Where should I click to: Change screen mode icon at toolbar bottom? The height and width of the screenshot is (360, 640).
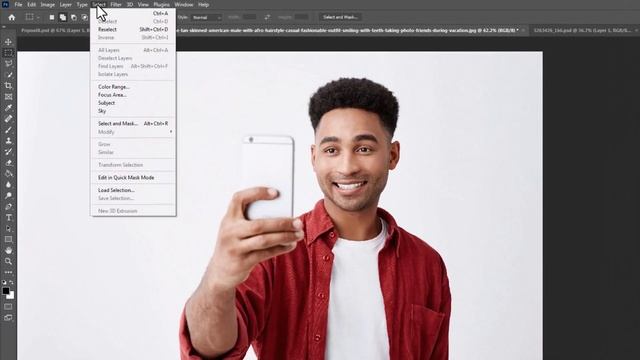(8, 318)
